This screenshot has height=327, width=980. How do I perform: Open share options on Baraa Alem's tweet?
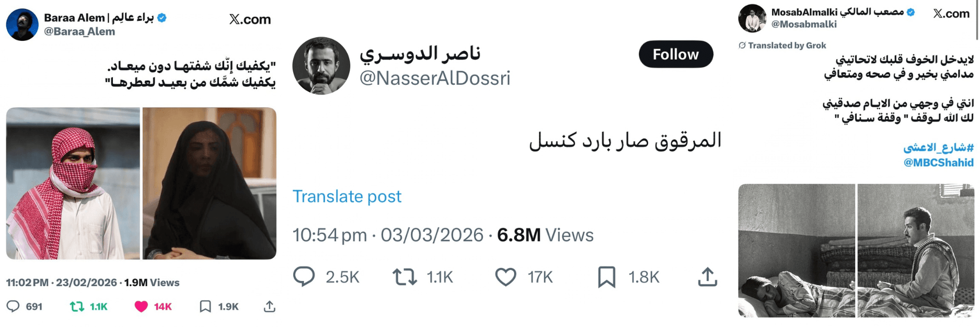(x=271, y=307)
